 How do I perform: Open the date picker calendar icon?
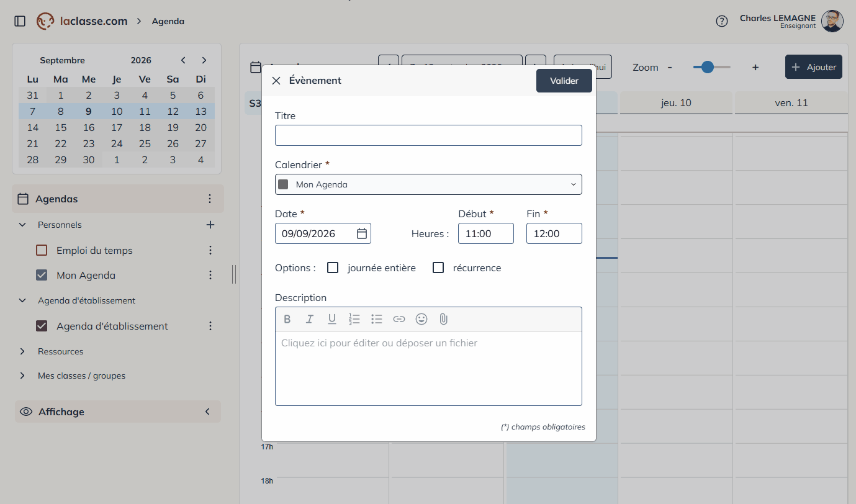point(363,234)
